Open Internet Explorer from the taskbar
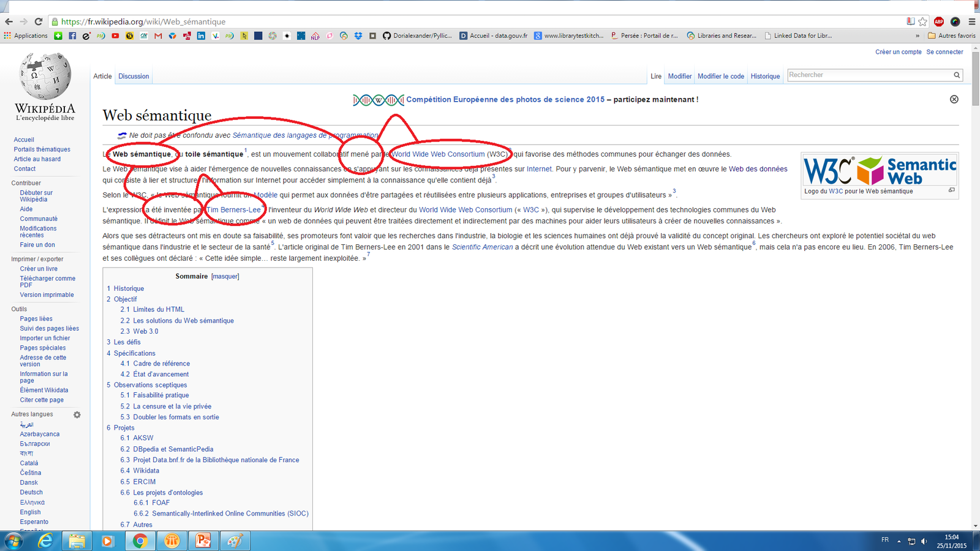The width and height of the screenshot is (980, 551). click(45, 541)
